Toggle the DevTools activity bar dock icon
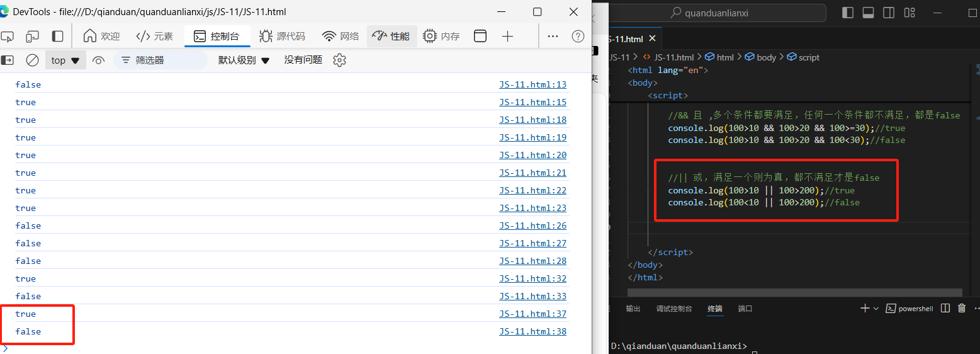Screen dimensions: 980x354 (x=57, y=36)
